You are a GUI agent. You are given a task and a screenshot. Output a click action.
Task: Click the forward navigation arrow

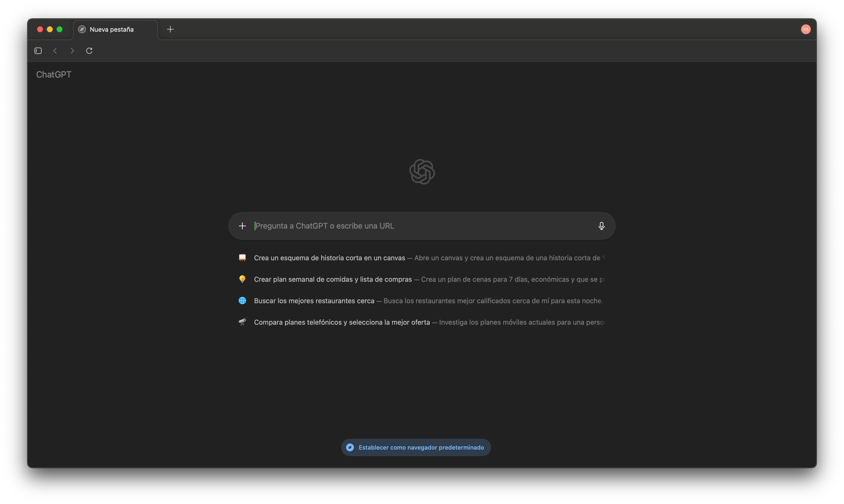coord(72,50)
